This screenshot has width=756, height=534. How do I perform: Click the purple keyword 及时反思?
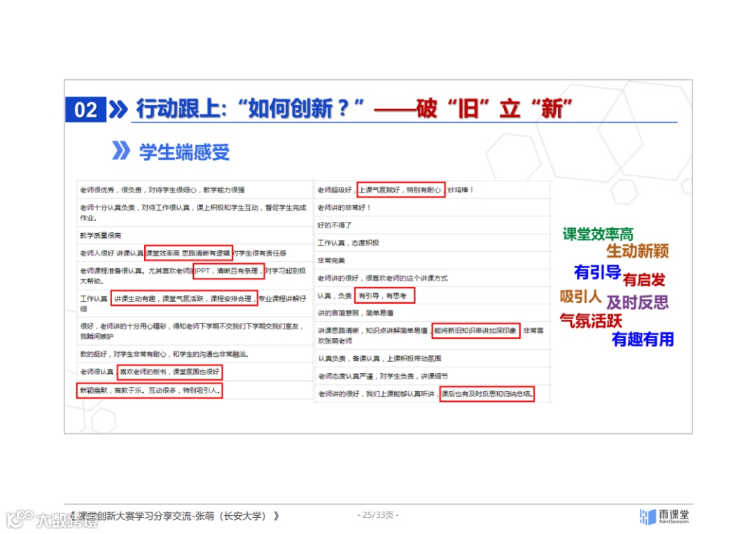(638, 302)
